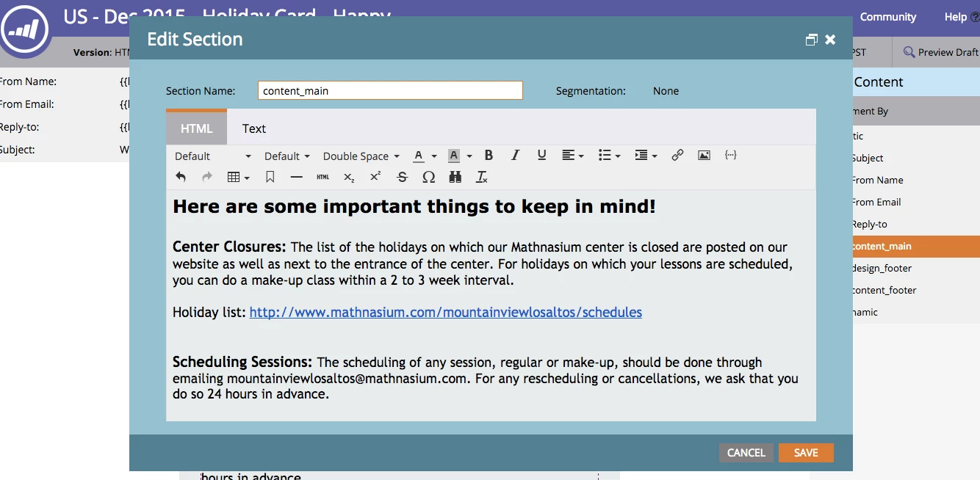
Task: Toggle italic formatting
Action: [x=515, y=156]
